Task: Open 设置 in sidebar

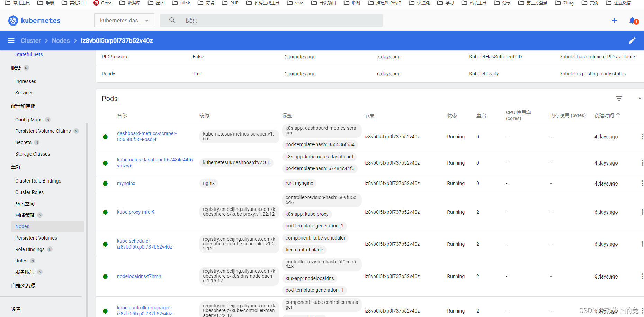Action: click(x=16, y=309)
